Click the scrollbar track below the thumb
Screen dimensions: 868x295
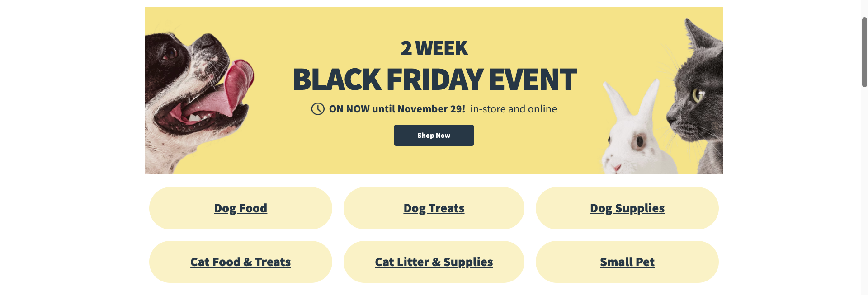(864, 190)
